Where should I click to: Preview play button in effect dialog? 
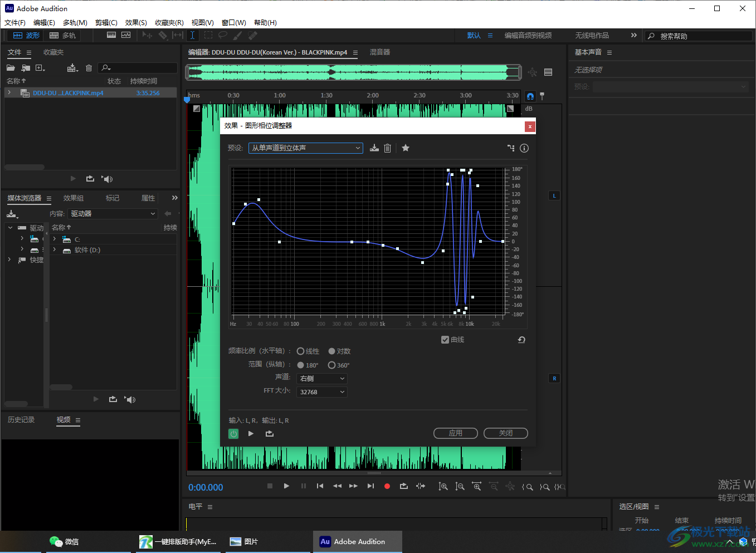click(251, 434)
